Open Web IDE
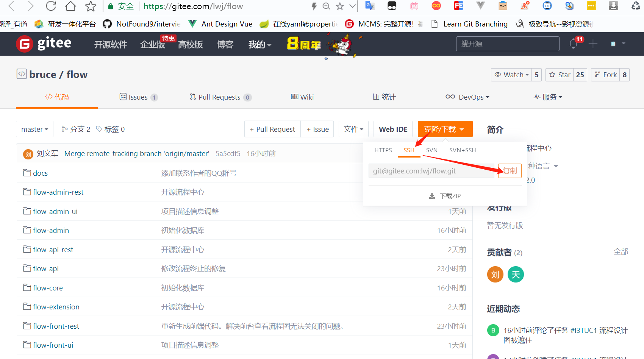The image size is (644, 359). (393, 129)
